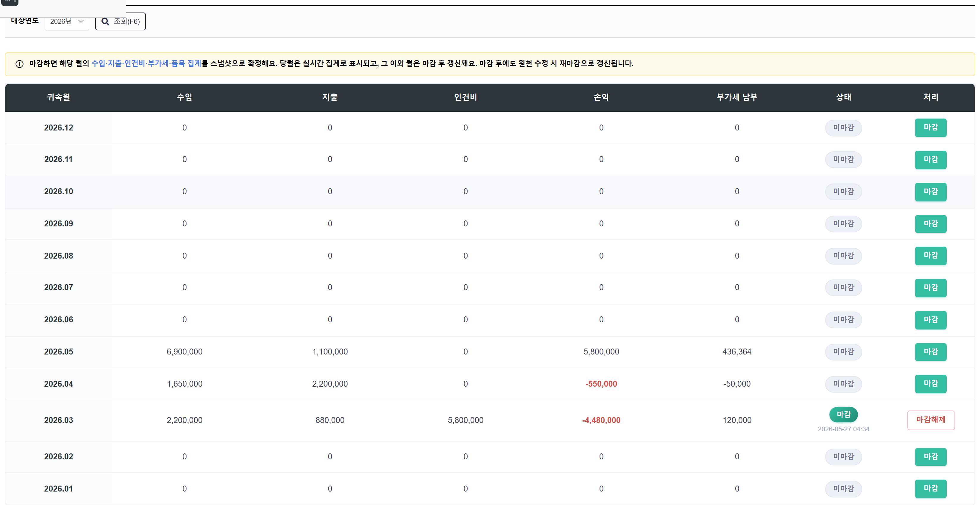Select the 2026.03 month cell
Image resolution: width=980 pixels, height=510 pixels.
(x=58, y=421)
